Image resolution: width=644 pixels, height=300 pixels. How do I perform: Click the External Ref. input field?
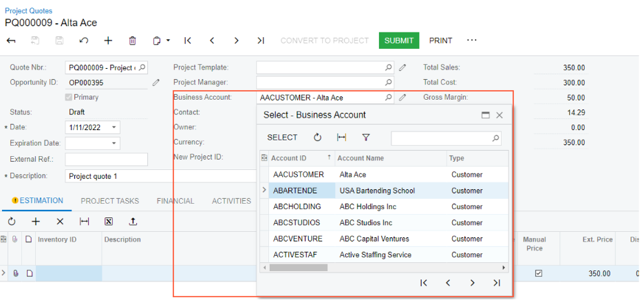pos(107,159)
